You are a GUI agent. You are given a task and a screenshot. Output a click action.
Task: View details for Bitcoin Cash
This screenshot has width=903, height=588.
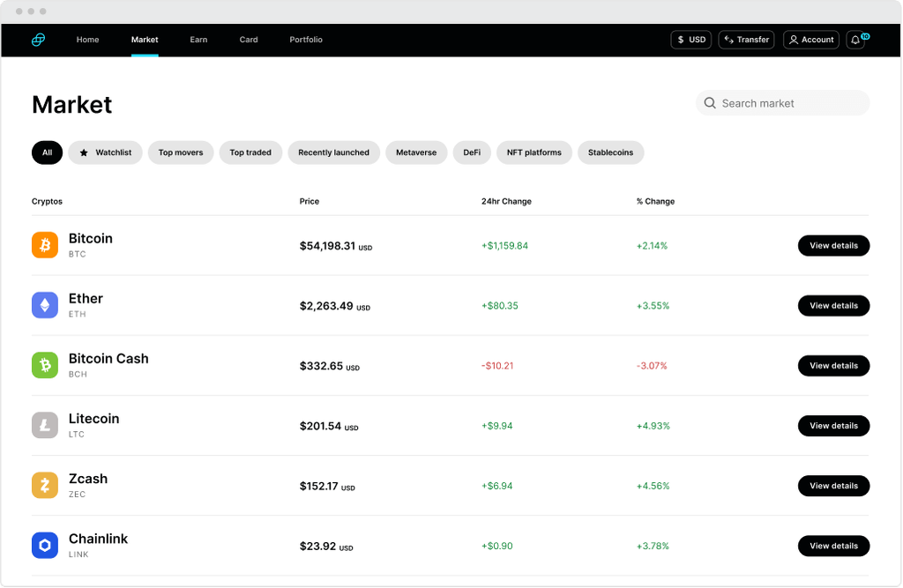coord(834,366)
